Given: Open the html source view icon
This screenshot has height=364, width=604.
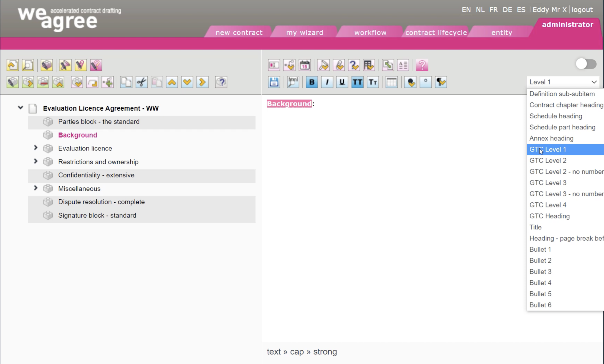Looking at the screenshot, I should coord(293,82).
